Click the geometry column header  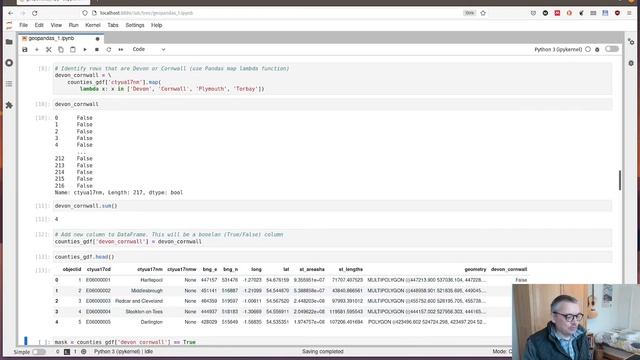(475, 269)
